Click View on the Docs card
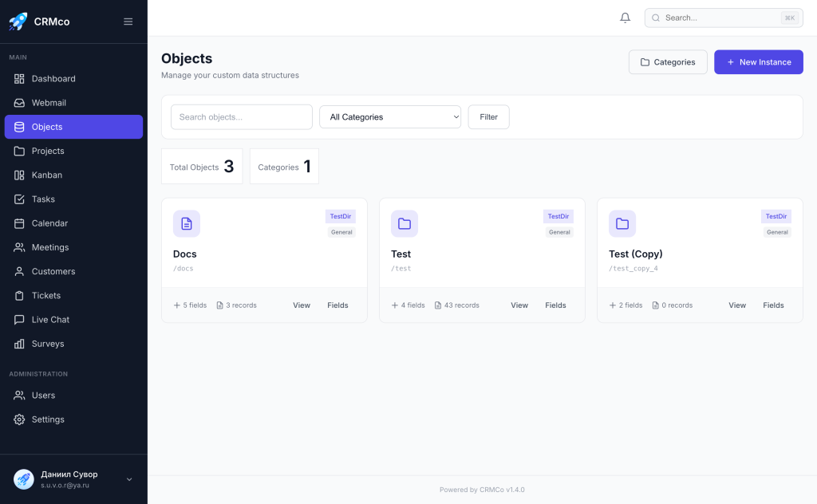Image resolution: width=817 pixels, height=504 pixels. (302, 305)
